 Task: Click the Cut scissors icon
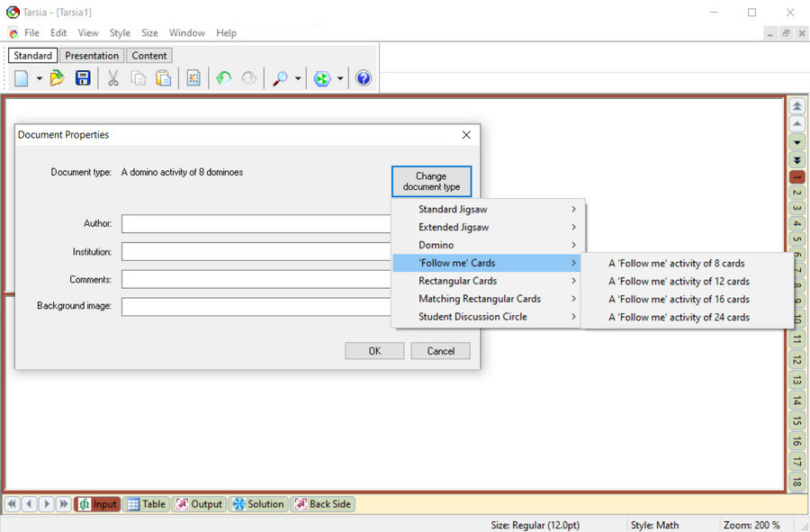click(x=113, y=78)
